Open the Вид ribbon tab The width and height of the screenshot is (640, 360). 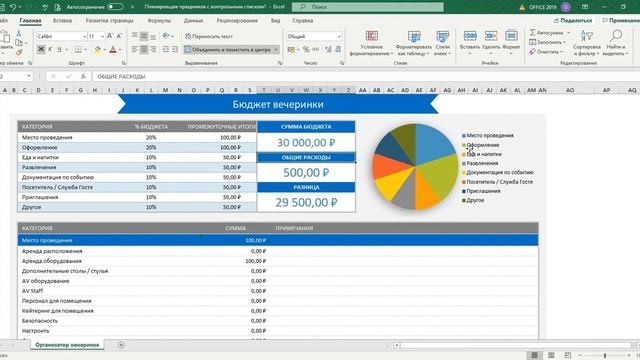pos(275,20)
